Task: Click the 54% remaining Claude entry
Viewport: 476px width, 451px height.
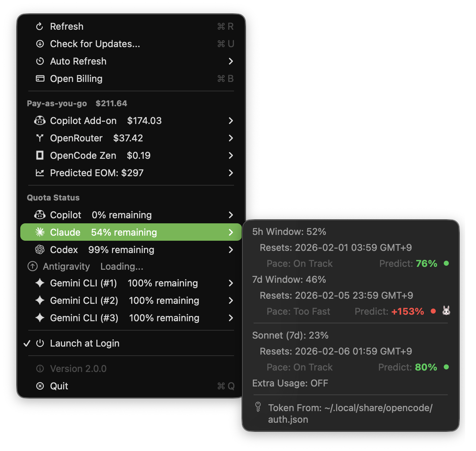Action: click(123, 232)
